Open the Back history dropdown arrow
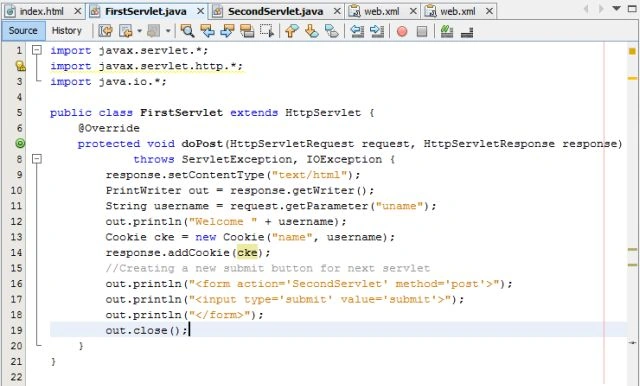The image size is (640, 386). click(x=139, y=31)
